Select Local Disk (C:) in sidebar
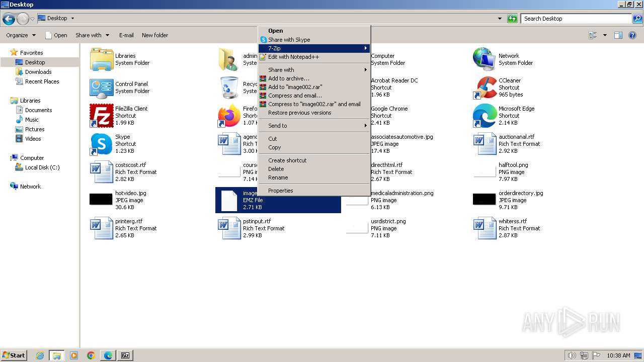The height and width of the screenshot is (362, 644). pyautogui.click(x=42, y=167)
